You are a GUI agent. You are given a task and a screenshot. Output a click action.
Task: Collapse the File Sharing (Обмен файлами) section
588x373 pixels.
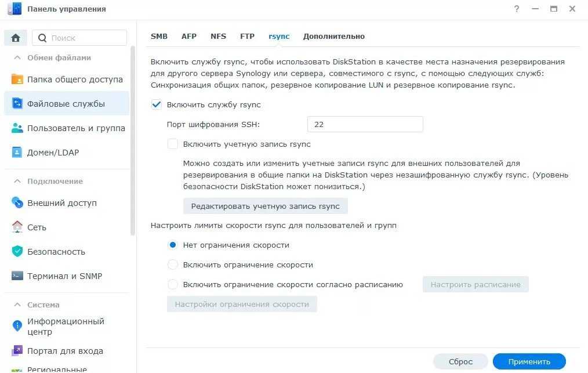tap(17, 58)
